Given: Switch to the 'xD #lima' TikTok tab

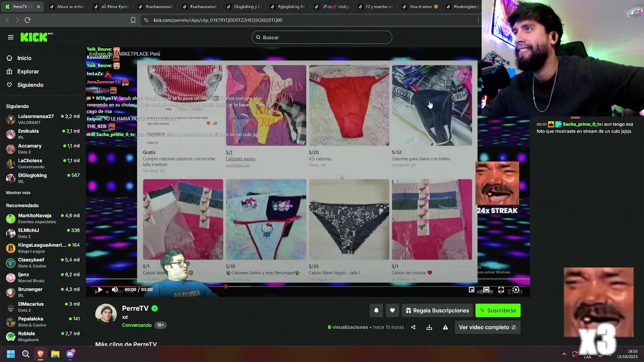Looking at the screenshot, I should [111, 7].
